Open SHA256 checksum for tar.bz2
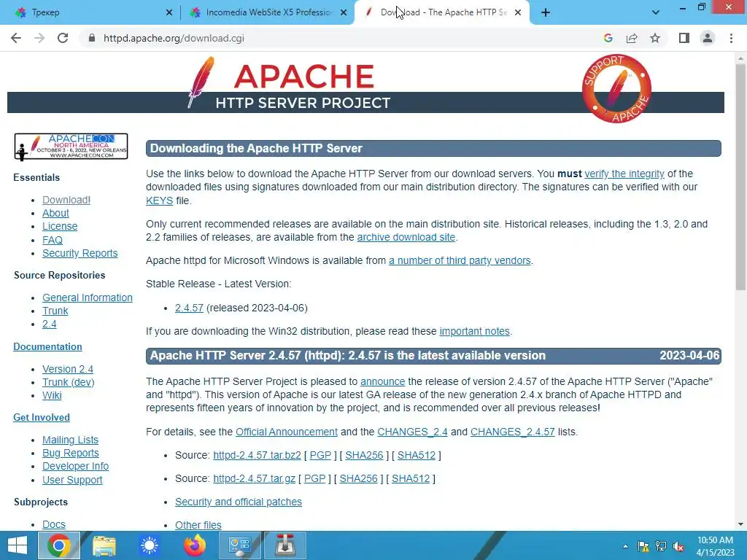The height and width of the screenshot is (560, 747). [x=364, y=455]
